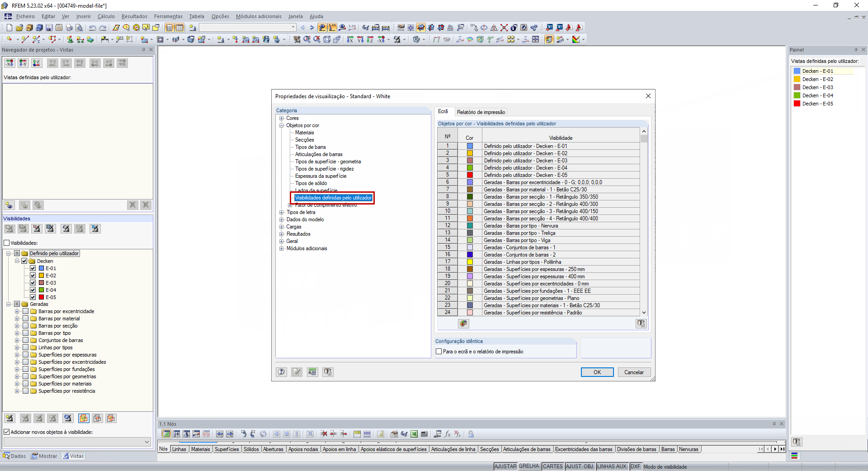
Task: Click the panel options icon under Painel
Action: click(x=797, y=442)
